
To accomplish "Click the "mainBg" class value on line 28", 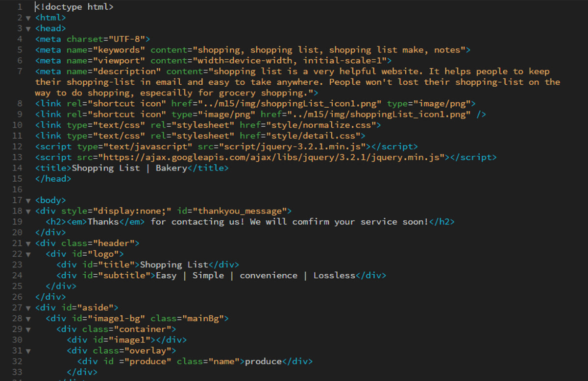I will tap(203, 319).
